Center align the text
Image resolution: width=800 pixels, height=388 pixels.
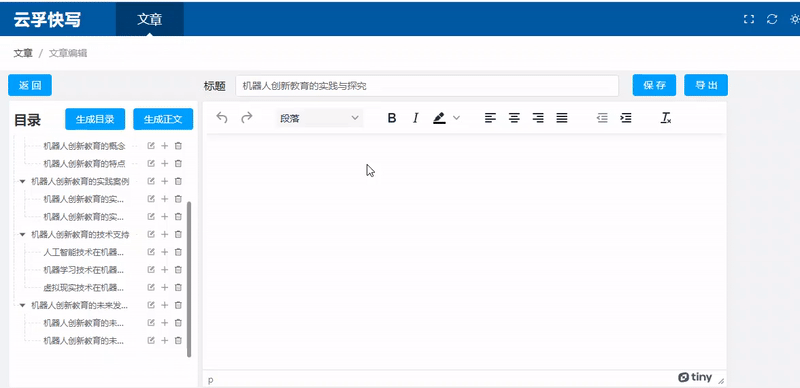(514, 118)
